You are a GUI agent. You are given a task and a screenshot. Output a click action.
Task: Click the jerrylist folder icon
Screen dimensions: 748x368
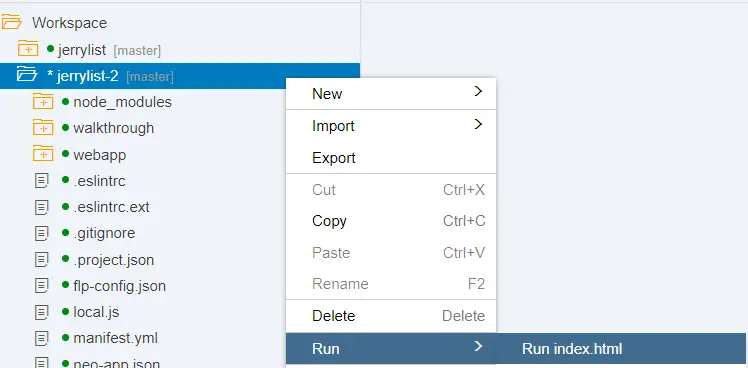28,49
